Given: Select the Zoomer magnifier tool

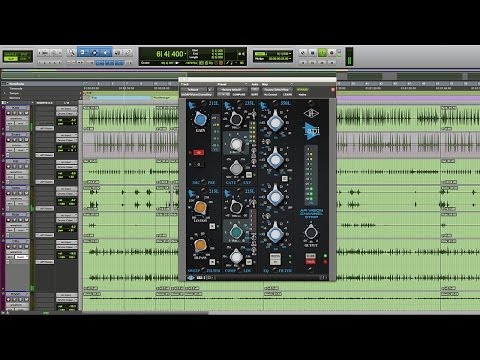Looking at the screenshot, I should click(71, 52).
